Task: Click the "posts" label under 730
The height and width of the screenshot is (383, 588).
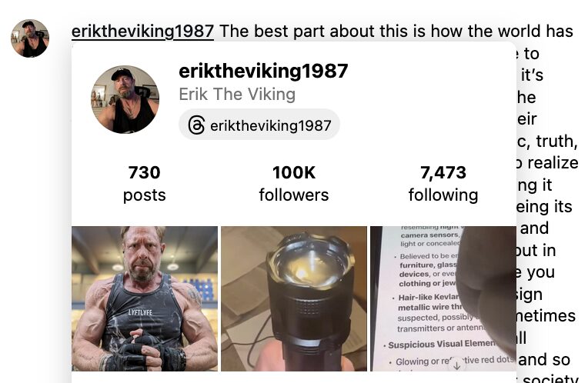Action: click(x=145, y=195)
